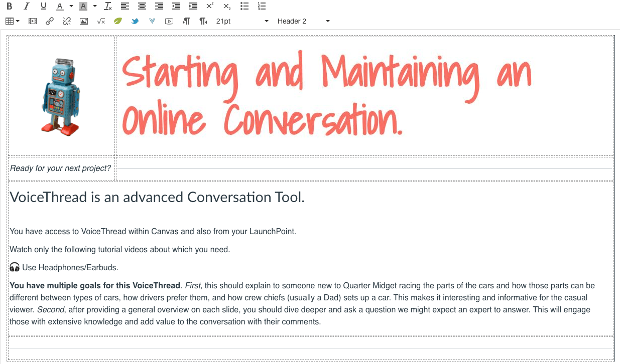Remove the existing link with the unlink tool

[66, 21]
